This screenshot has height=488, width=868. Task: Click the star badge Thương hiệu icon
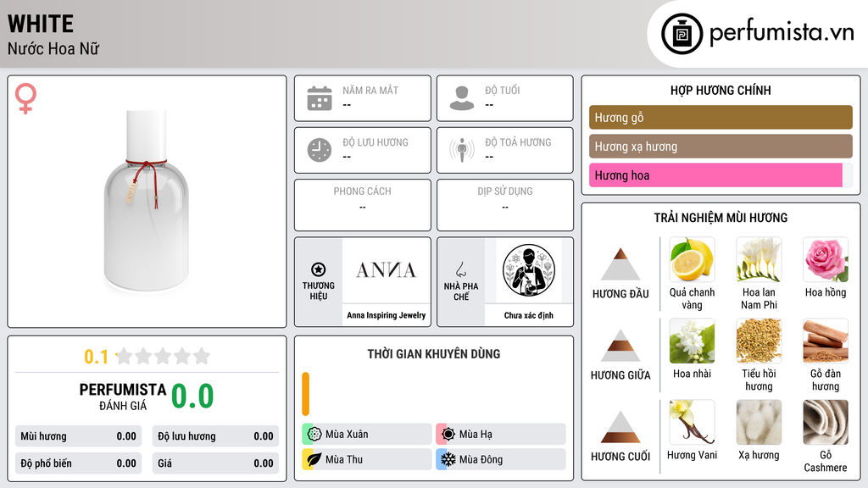click(319, 269)
